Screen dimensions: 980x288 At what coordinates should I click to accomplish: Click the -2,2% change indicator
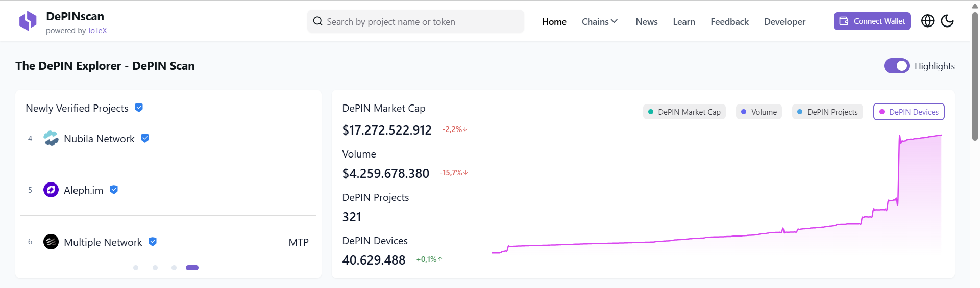455,129
